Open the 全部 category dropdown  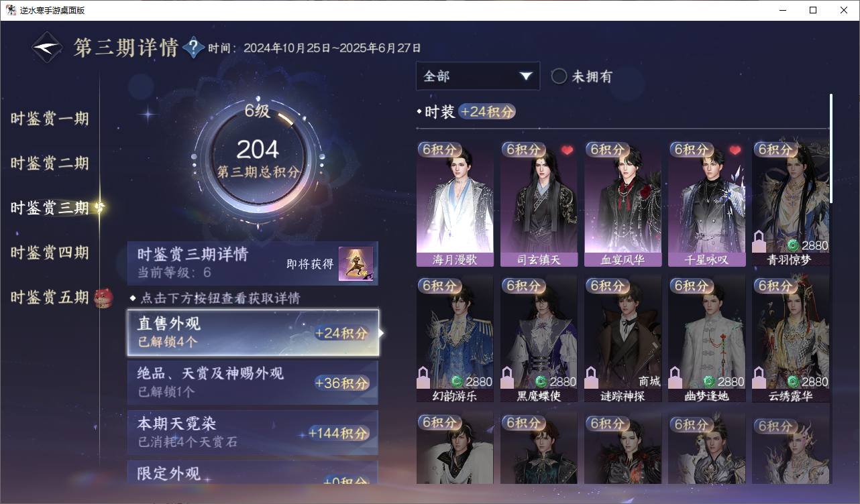tap(478, 76)
